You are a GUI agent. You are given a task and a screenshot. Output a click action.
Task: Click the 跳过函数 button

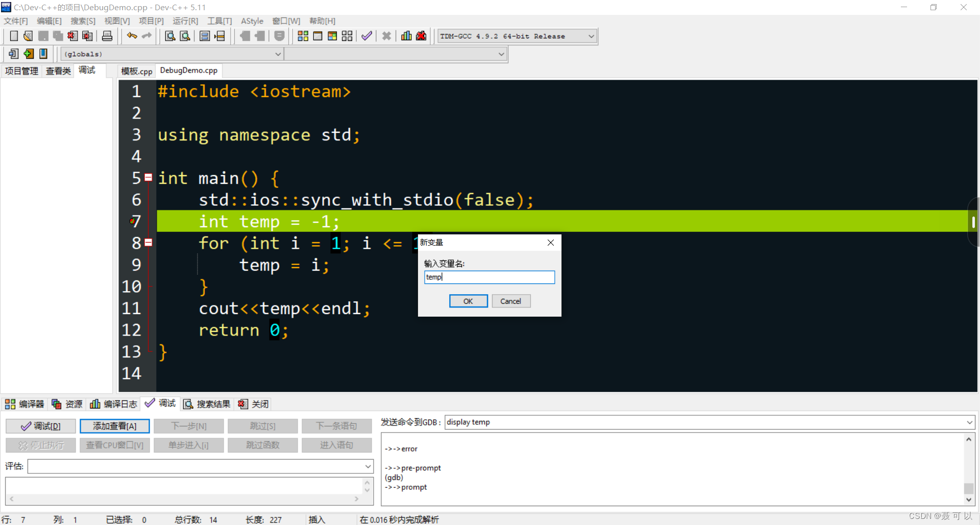[263, 445]
